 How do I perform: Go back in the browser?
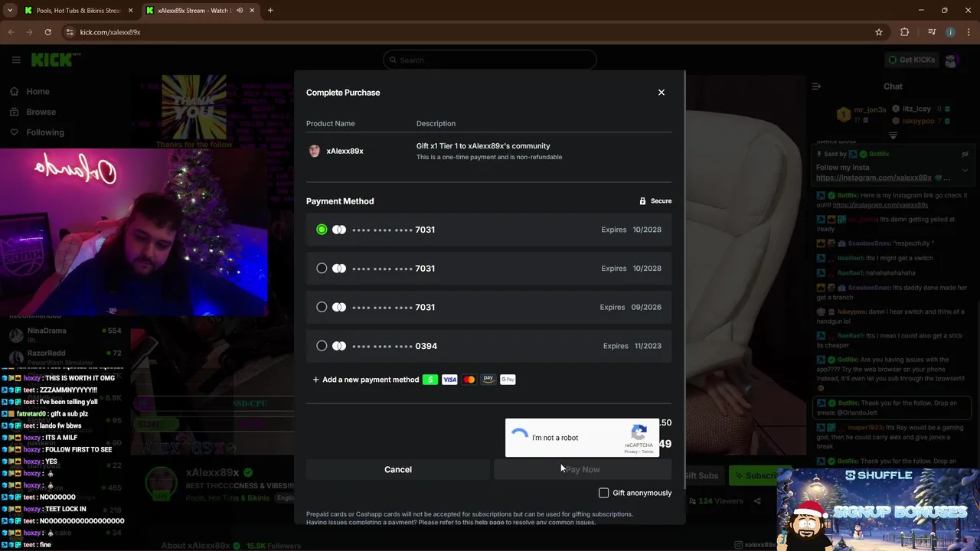[11, 32]
